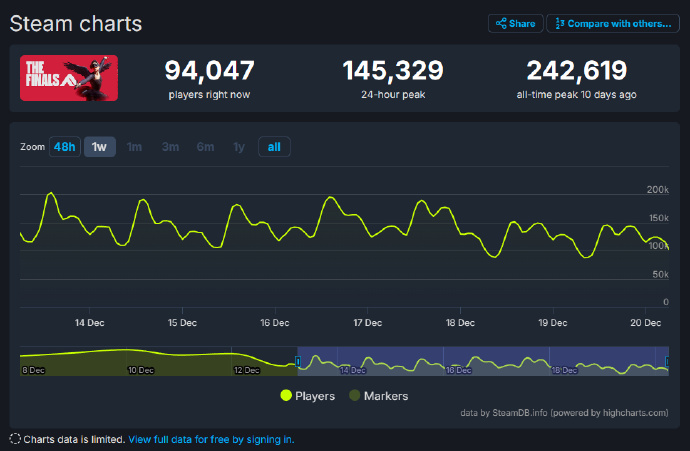The height and width of the screenshot is (451, 690).
Task: Pick the 1y zoom range
Action: tap(238, 147)
